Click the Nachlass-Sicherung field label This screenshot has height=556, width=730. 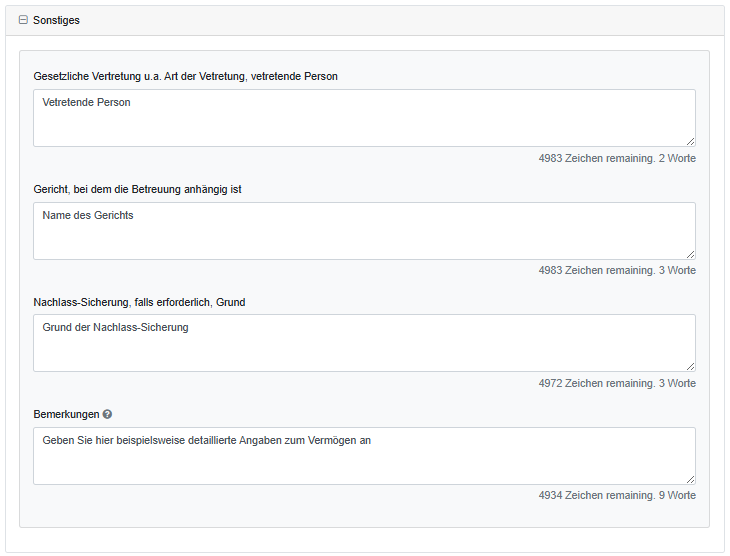pos(139,302)
